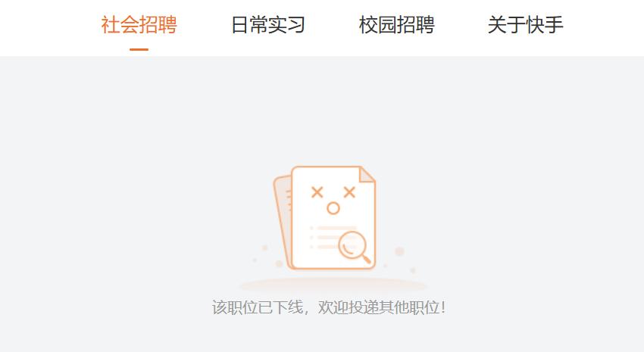This screenshot has width=644, height=352.
Task: Click the magnifying glass icon on the document
Action: coord(355,247)
